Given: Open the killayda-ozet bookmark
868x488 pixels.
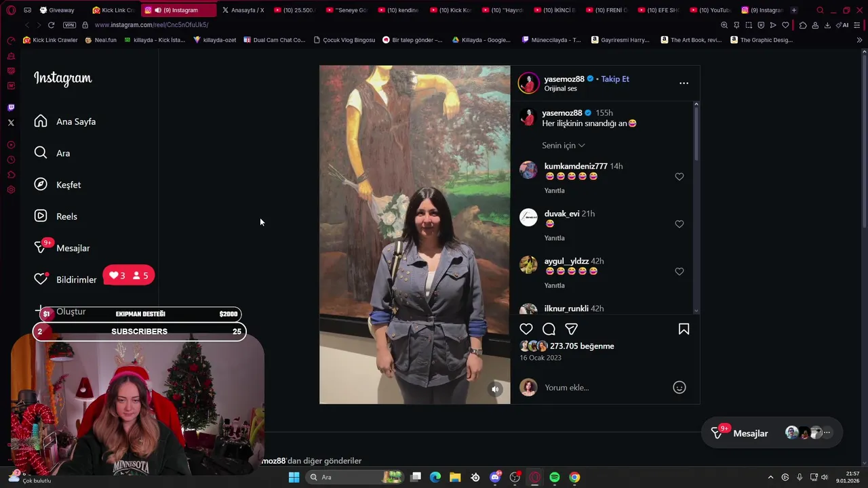Looking at the screenshot, I should coord(214,40).
